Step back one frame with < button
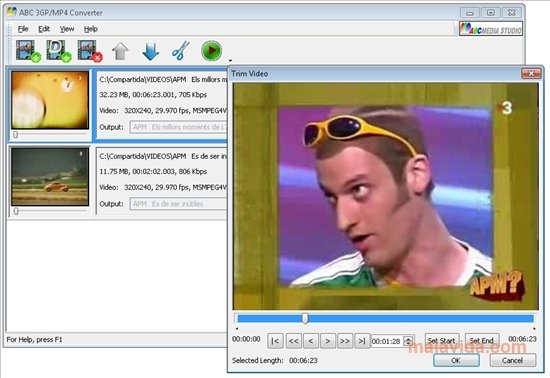This screenshot has width=550, height=378. coord(311,341)
